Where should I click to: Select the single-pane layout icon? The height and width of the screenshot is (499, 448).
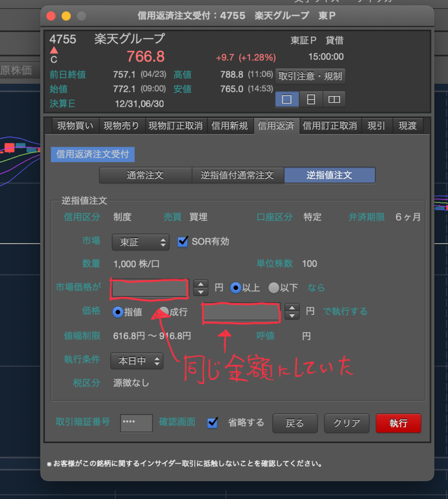pos(287,99)
